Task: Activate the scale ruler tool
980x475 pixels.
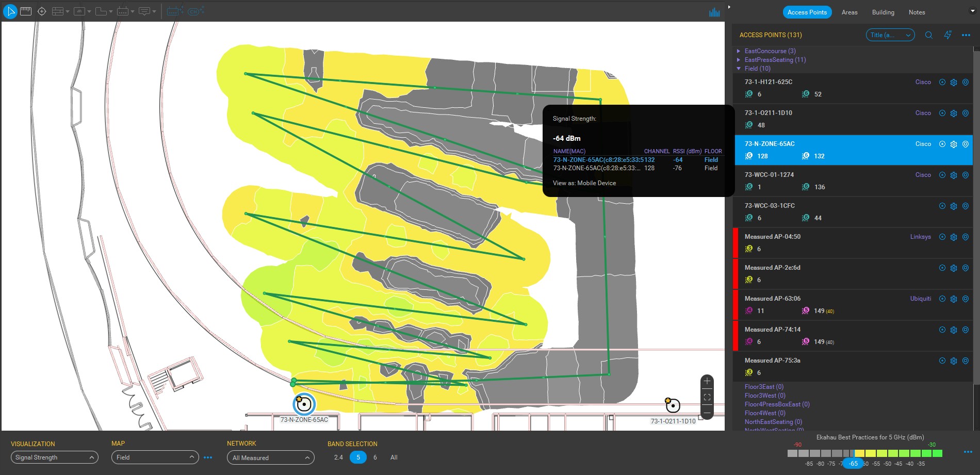Action: tap(26, 11)
